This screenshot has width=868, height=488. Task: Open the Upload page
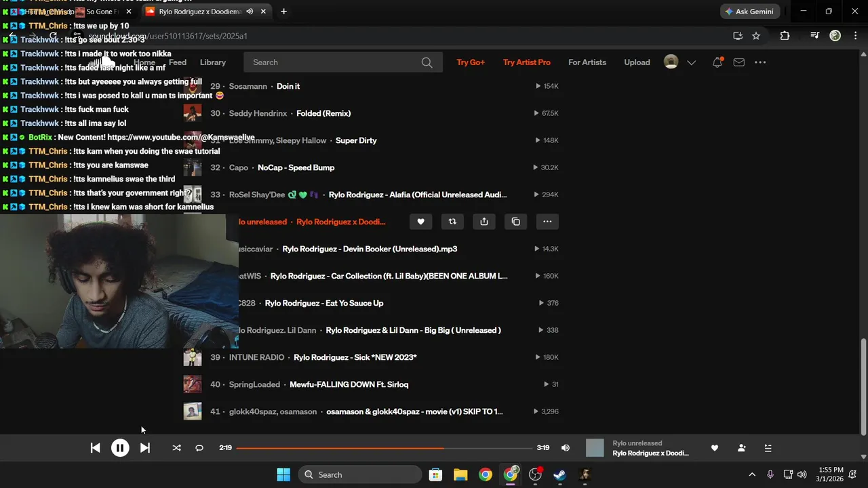(x=637, y=62)
